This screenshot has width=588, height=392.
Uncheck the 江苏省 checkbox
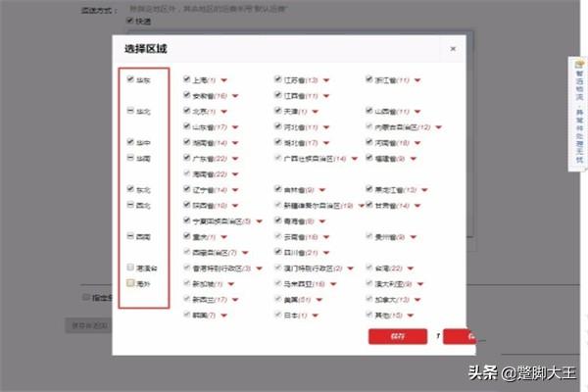click(278, 79)
